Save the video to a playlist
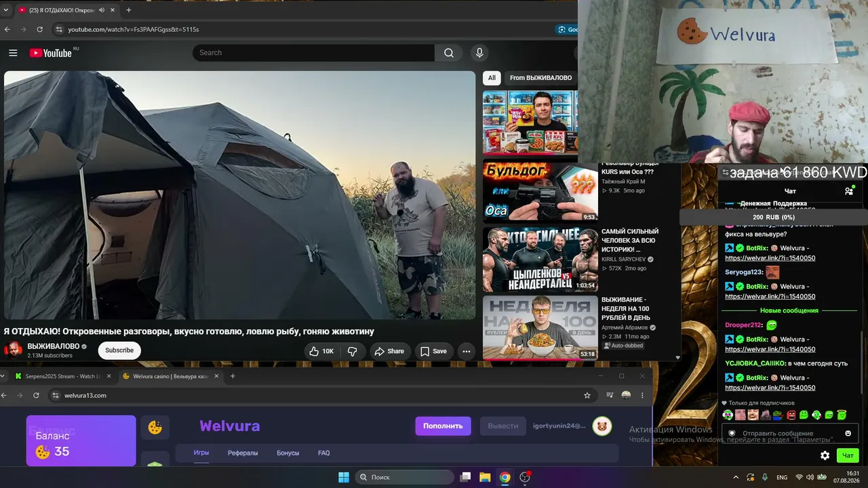 click(x=433, y=351)
